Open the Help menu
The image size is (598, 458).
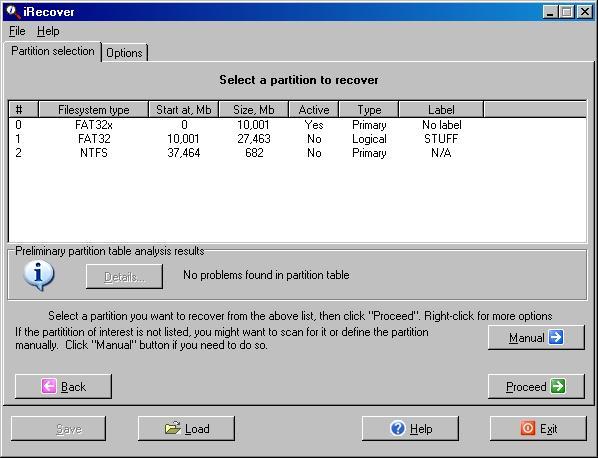[48, 31]
